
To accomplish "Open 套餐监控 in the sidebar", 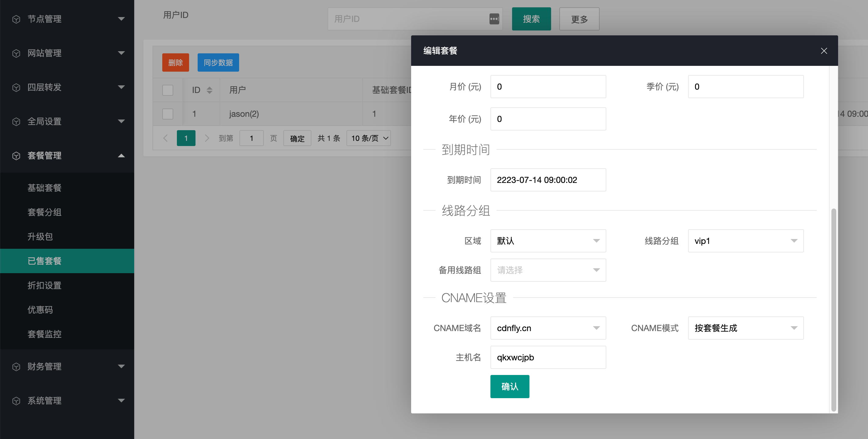I will (x=67, y=334).
